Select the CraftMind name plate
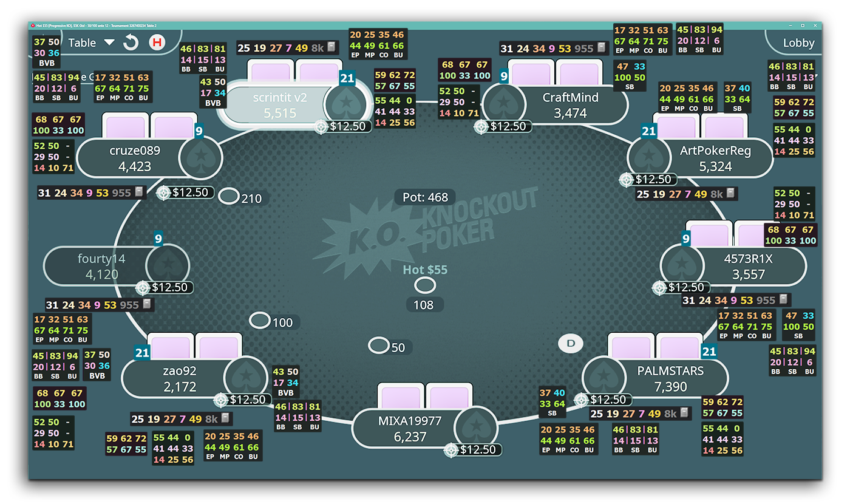 coord(555,104)
